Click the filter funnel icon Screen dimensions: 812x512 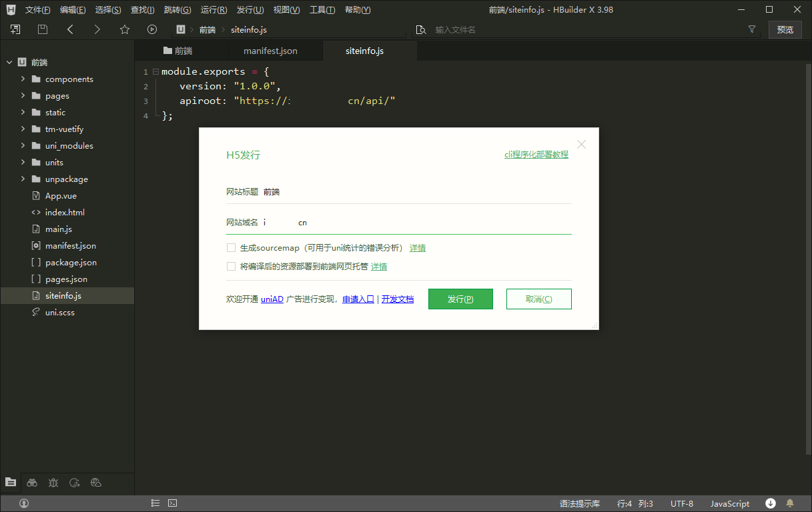tap(752, 29)
